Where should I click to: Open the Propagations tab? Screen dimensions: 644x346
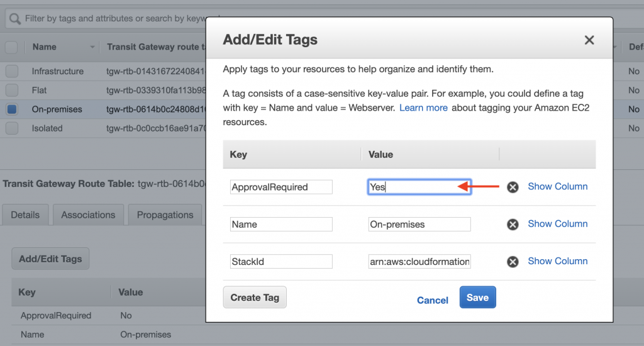click(x=165, y=215)
